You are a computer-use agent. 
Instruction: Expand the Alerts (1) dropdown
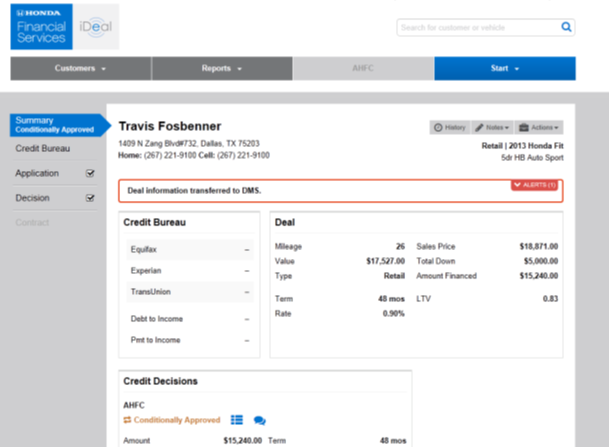coord(535,186)
